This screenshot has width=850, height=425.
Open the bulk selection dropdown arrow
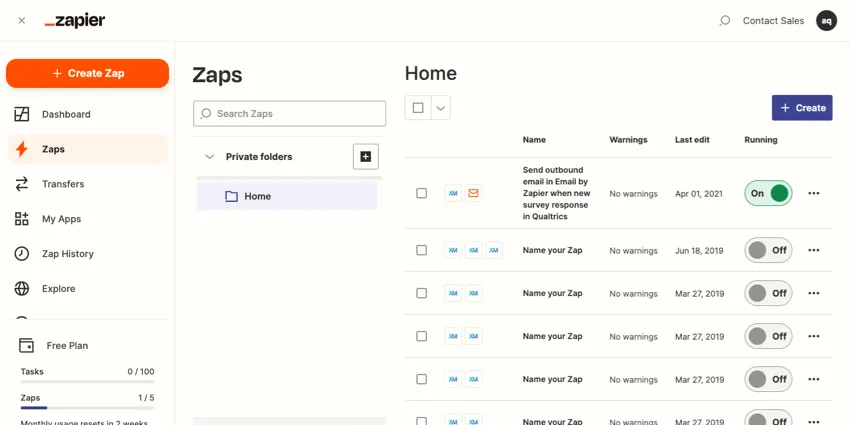(440, 108)
